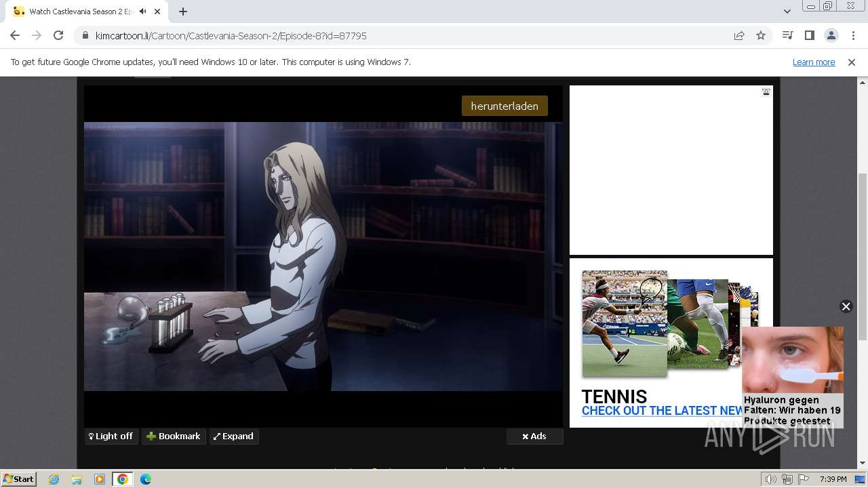Open File Explorer from taskbar
This screenshot has height=488, width=868.
(77, 479)
